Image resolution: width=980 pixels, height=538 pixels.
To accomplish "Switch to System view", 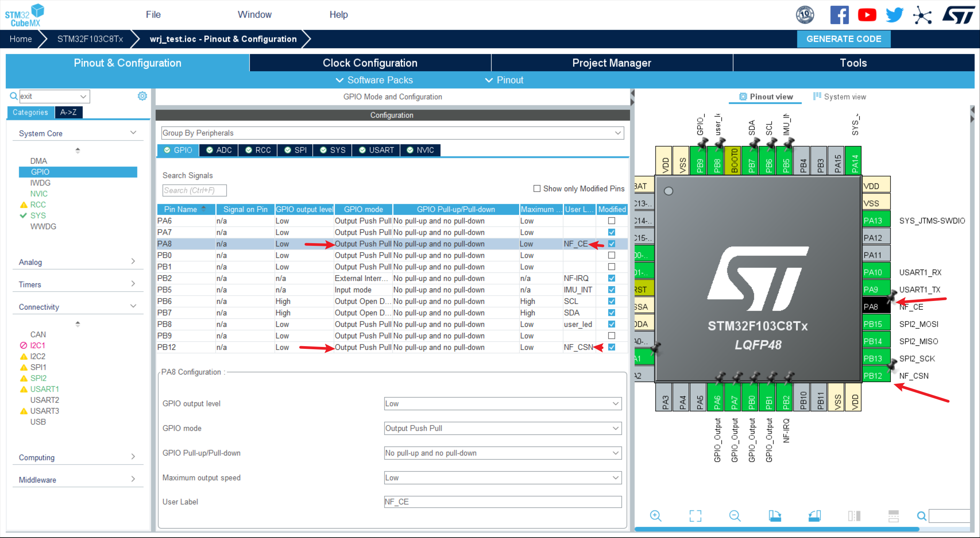I will coord(840,97).
